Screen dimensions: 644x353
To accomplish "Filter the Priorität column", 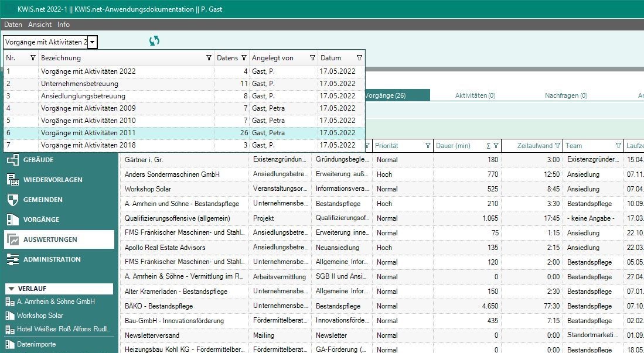I will (x=428, y=146).
